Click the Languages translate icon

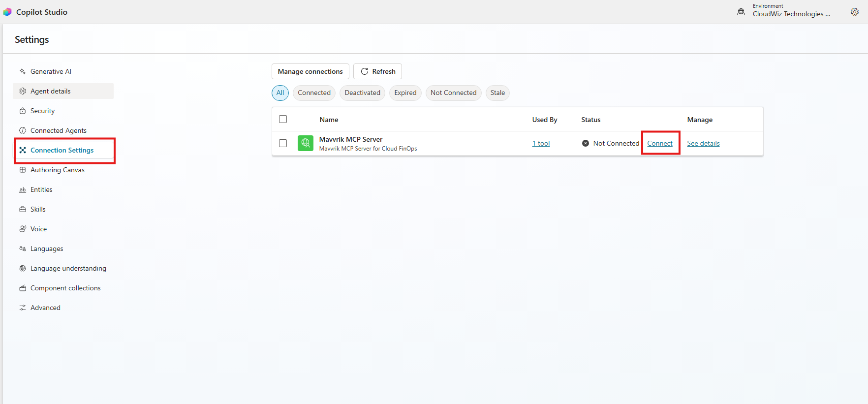click(x=23, y=249)
